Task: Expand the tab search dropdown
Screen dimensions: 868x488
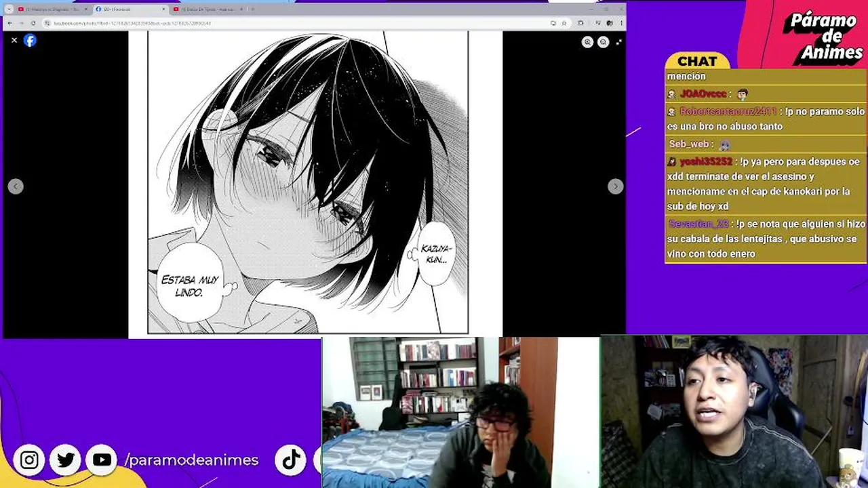Action: point(9,9)
